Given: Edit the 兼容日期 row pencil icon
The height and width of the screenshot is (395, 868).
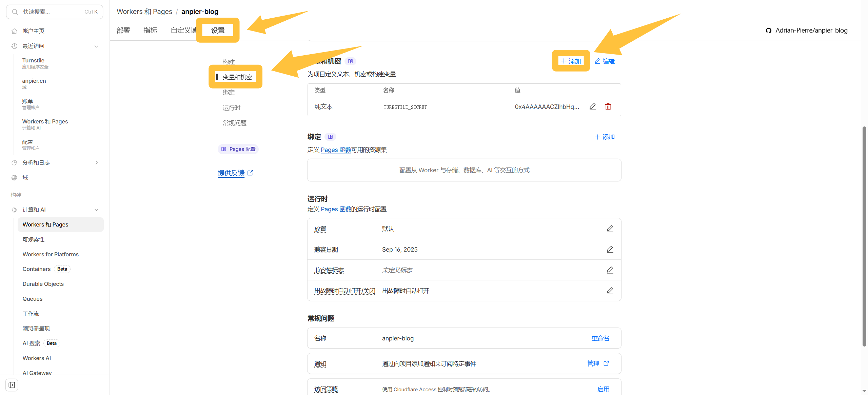Looking at the screenshot, I should [610, 250].
